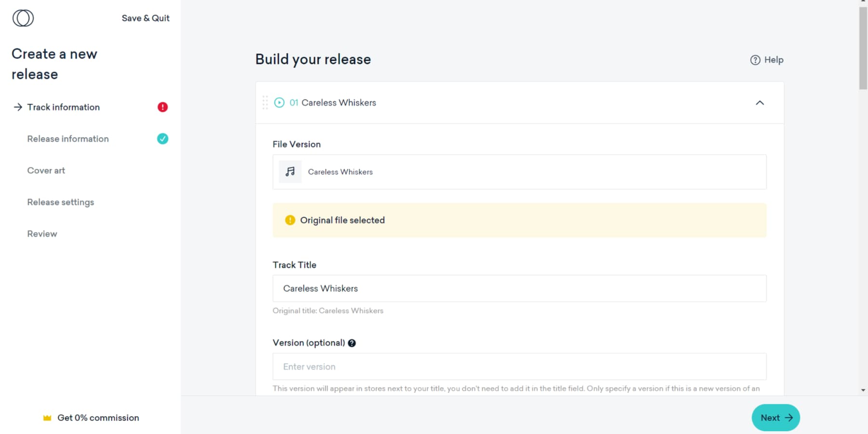Viewport: 868px width, 434px height.
Task: Click the warning icon in Original file banner
Action: 289,220
